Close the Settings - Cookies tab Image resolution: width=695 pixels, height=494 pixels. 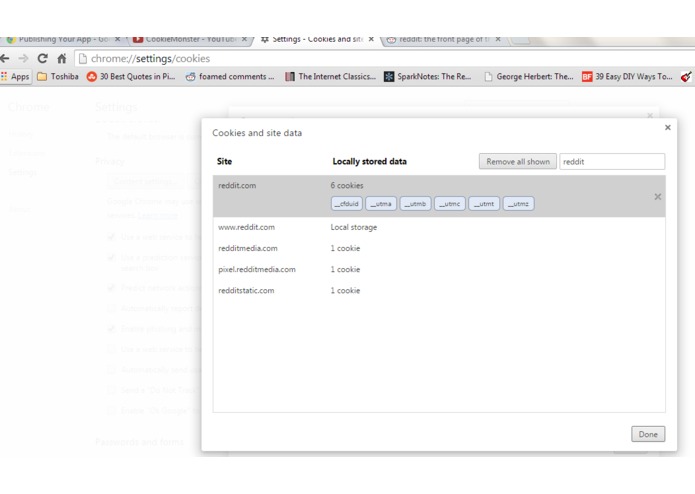[371, 39]
